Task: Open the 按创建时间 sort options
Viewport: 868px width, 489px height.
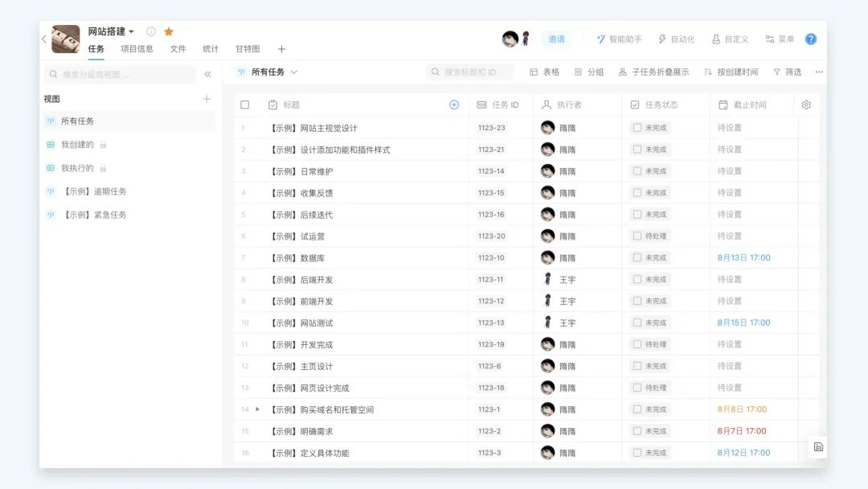Action: click(x=731, y=72)
